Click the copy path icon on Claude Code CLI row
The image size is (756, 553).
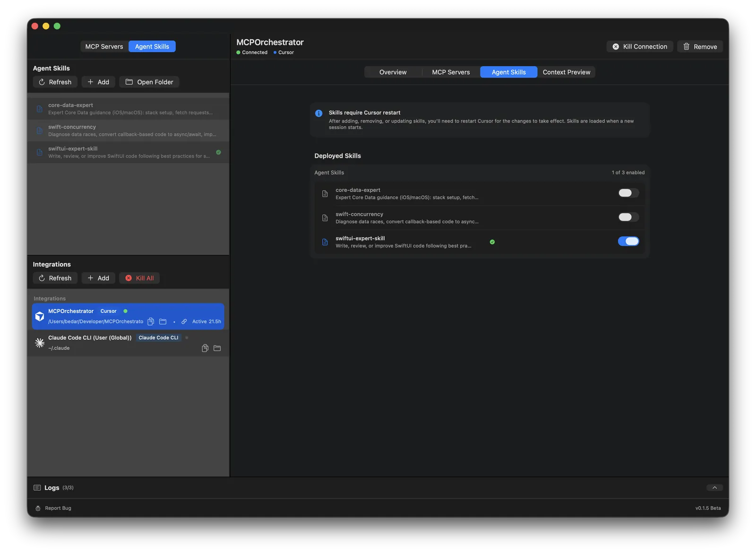pyautogui.click(x=205, y=348)
